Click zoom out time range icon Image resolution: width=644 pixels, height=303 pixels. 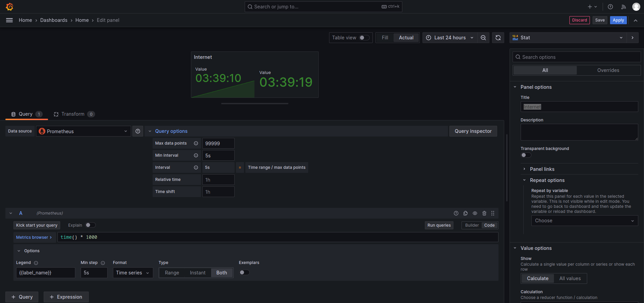(x=483, y=38)
